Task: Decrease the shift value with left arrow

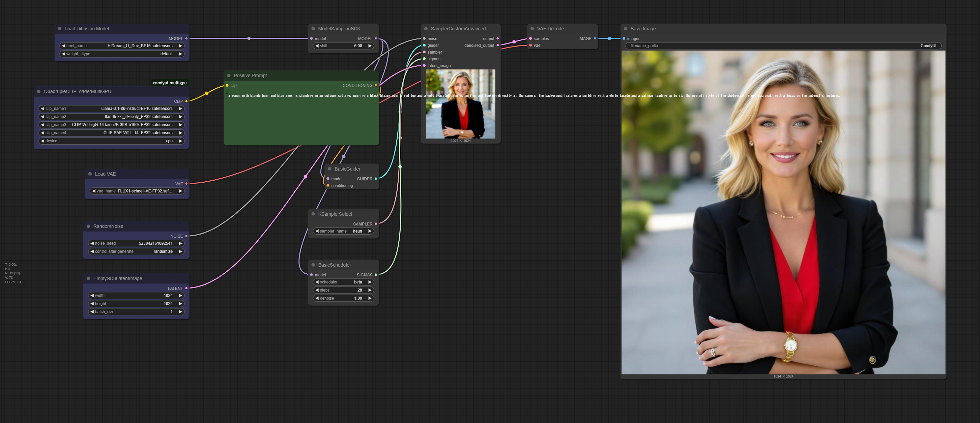Action: point(317,46)
